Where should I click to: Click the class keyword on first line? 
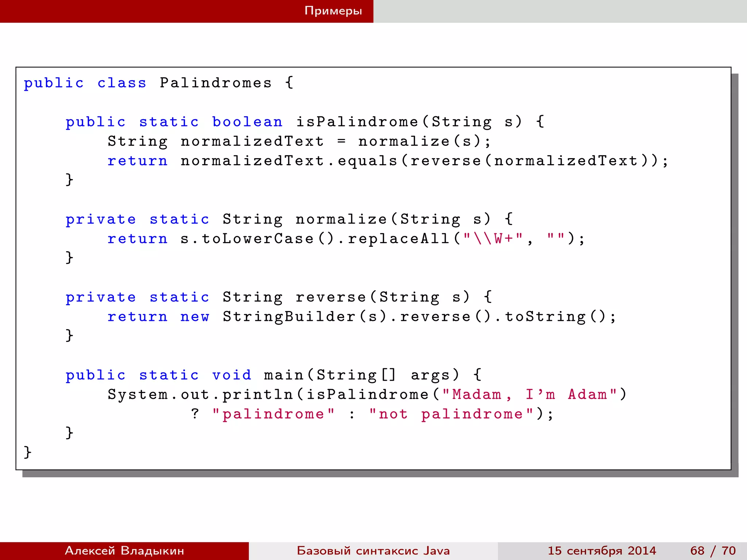(122, 83)
